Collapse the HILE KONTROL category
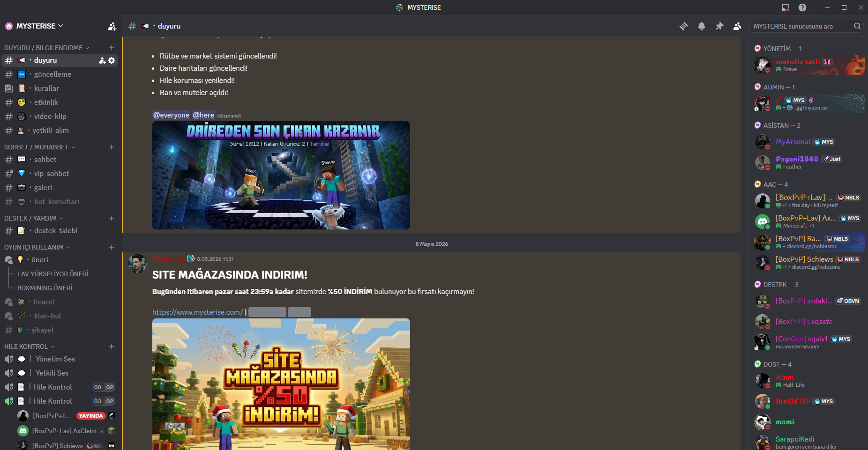 click(x=29, y=347)
